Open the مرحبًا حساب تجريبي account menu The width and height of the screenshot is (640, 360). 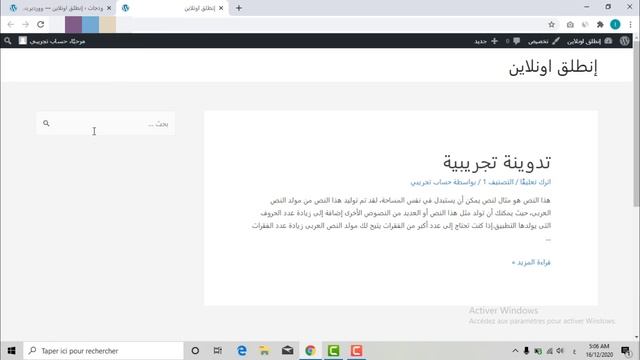point(52,41)
